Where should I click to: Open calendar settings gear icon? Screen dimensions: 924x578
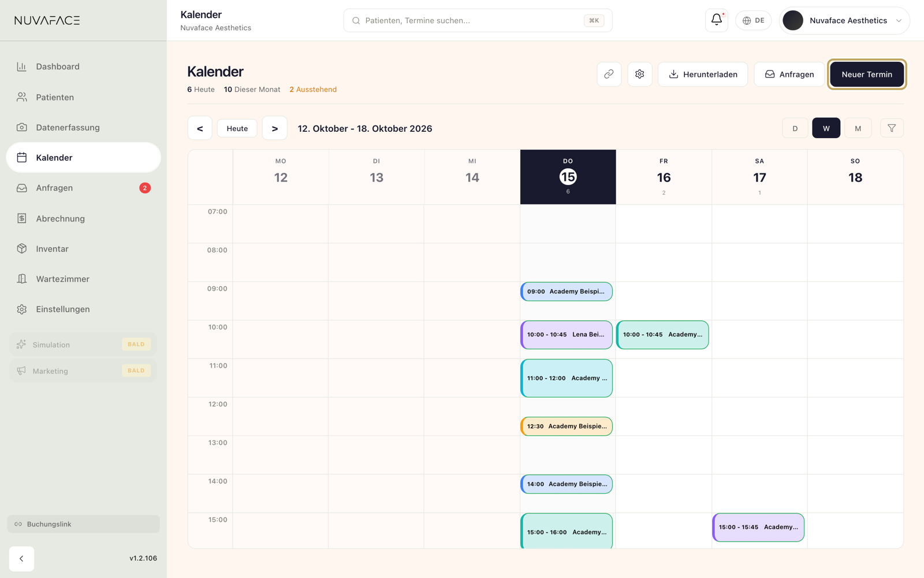click(x=639, y=74)
